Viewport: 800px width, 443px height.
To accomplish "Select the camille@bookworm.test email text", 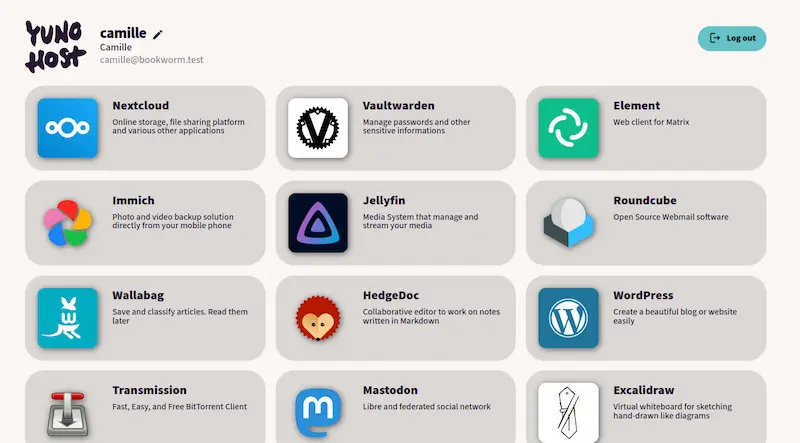I will pyautogui.click(x=152, y=60).
